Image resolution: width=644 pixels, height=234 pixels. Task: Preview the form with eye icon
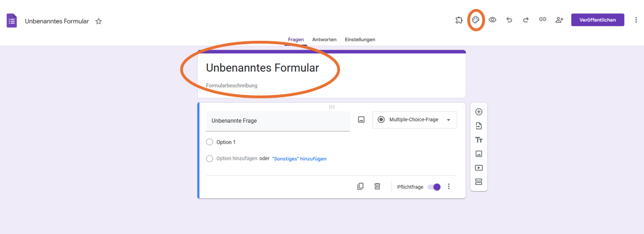pyautogui.click(x=492, y=20)
